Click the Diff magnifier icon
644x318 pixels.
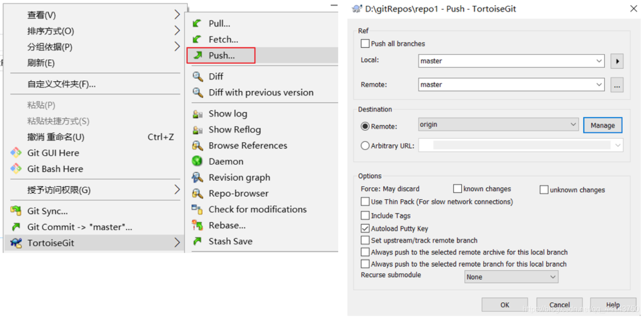(x=197, y=76)
